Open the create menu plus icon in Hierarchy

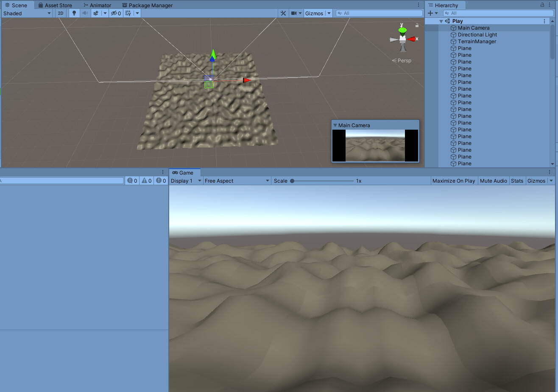coord(430,13)
